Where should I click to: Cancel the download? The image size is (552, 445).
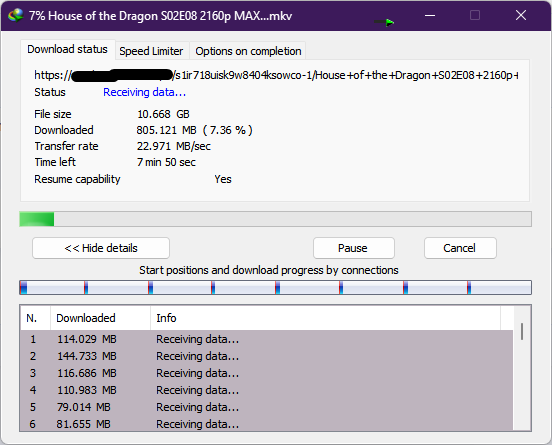(x=460, y=248)
